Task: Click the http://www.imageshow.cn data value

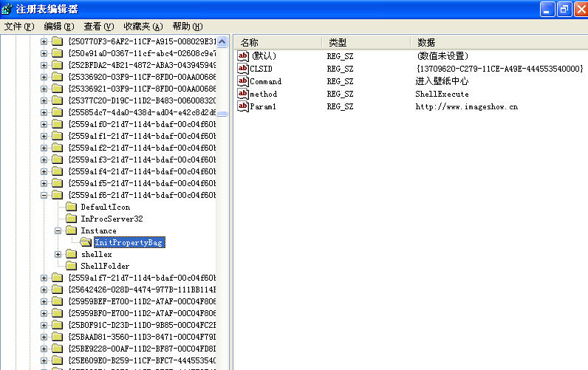Action: click(467, 107)
